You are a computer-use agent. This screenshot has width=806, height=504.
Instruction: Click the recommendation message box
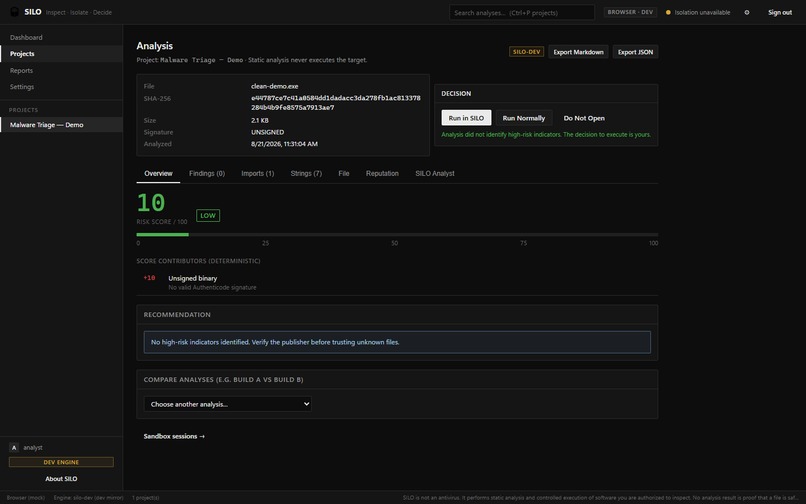coord(397,342)
